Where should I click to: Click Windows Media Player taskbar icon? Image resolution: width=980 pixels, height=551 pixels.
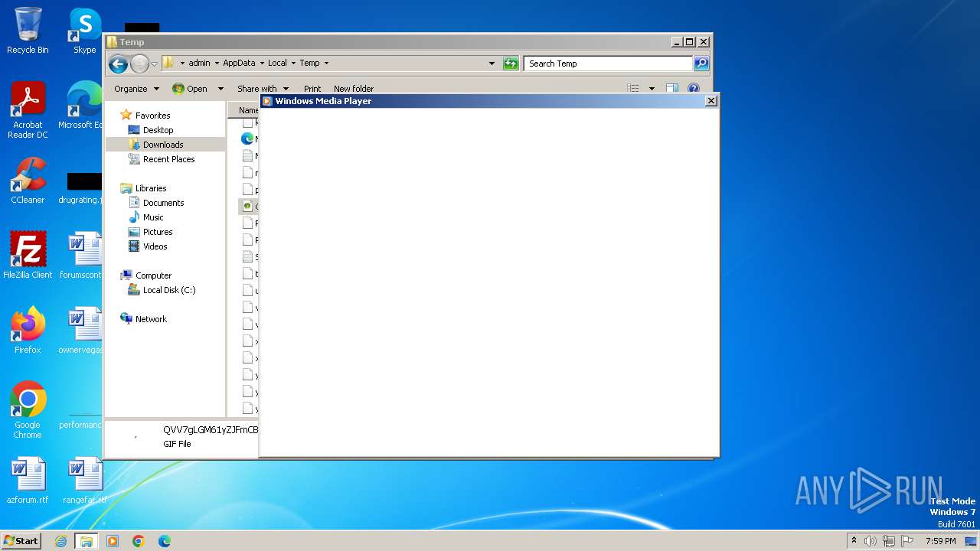point(113,541)
